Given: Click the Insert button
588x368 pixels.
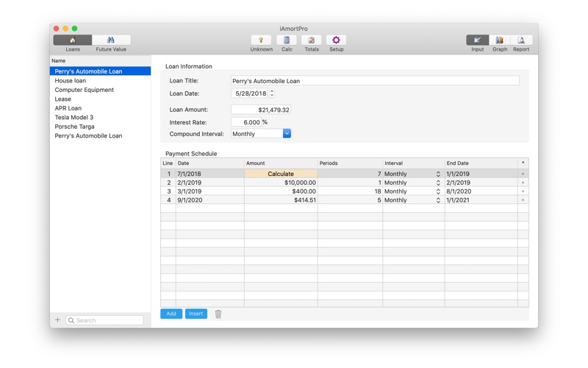Looking at the screenshot, I should (x=196, y=314).
